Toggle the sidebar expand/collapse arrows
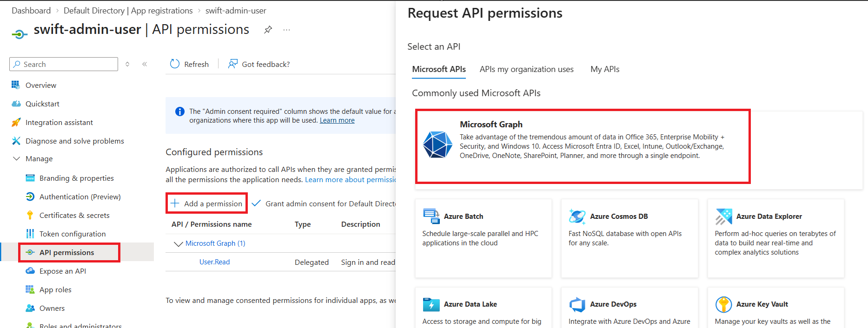868x328 pixels. pos(127,64)
